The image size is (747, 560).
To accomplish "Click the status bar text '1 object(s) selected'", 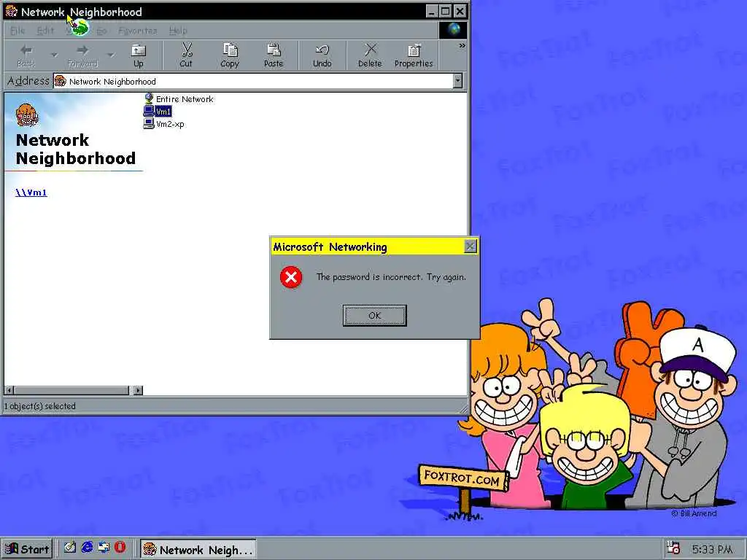I will (x=40, y=406).
